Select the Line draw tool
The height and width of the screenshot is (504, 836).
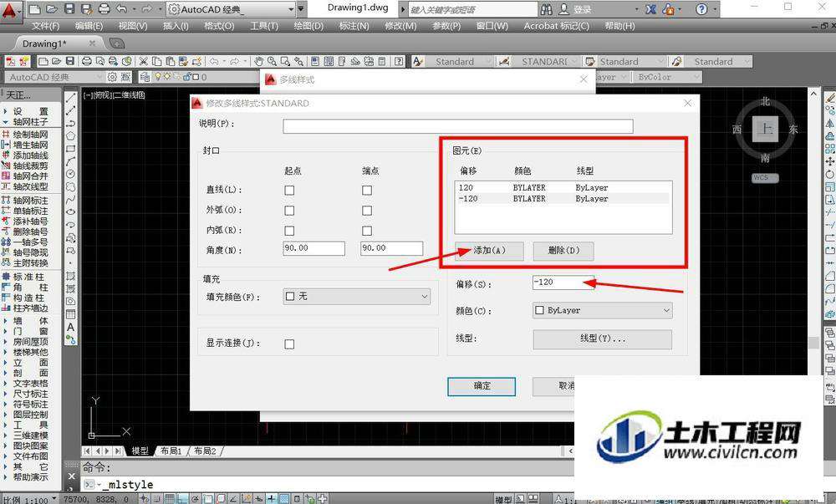[x=70, y=98]
